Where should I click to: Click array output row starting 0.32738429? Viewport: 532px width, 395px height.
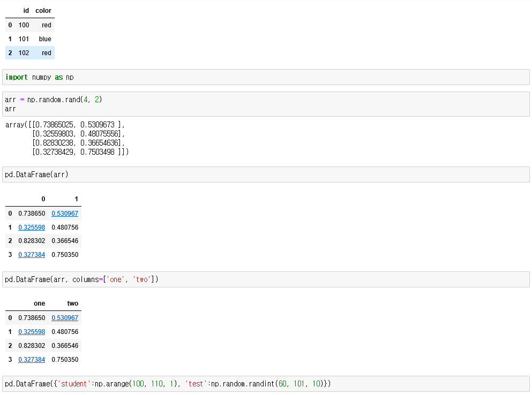click(x=81, y=152)
